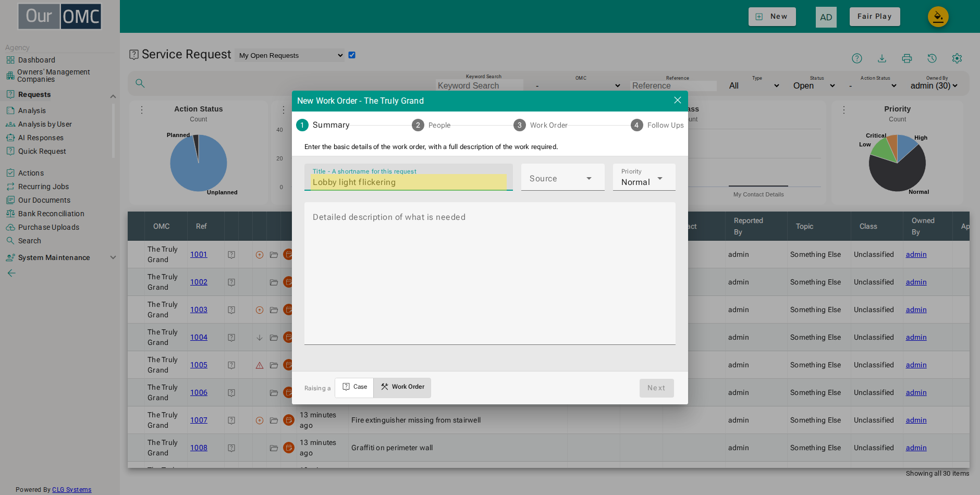
Task: Click the back arrow in sidebar
Action: [11, 273]
